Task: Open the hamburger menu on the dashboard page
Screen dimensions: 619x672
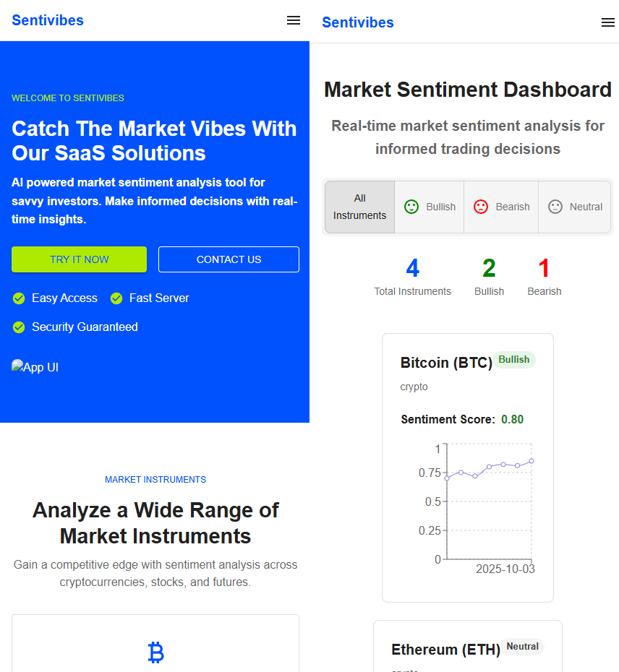Action: point(607,22)
